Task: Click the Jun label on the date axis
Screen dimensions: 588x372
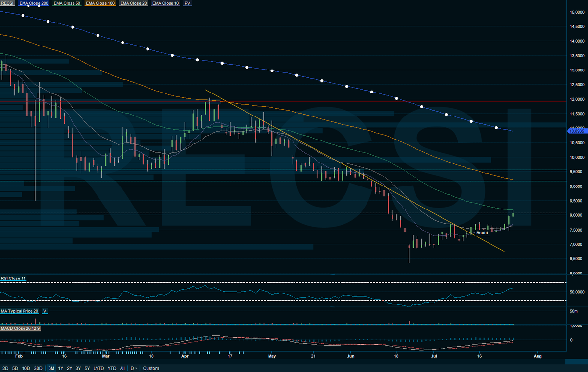Action: click(x=350, y=357)
